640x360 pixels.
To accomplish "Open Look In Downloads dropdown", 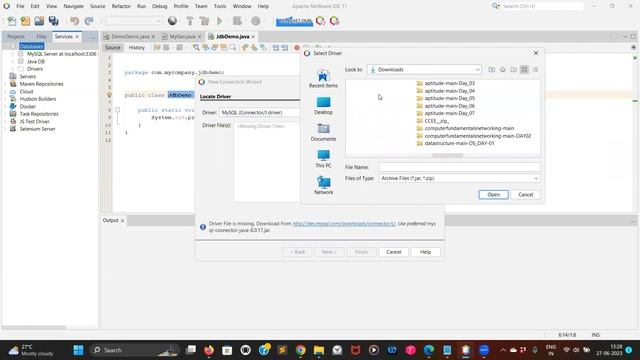I will tap(424, 70).
